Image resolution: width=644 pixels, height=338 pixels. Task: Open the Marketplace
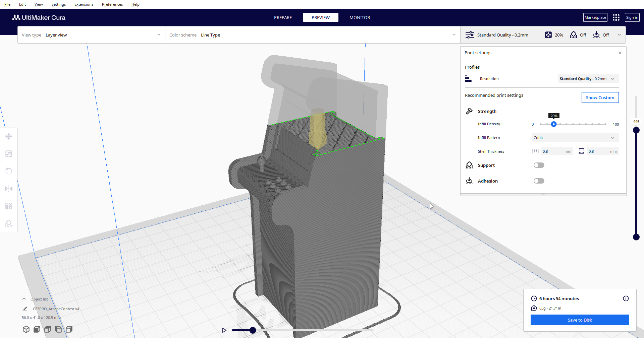[x=595, y=17]
